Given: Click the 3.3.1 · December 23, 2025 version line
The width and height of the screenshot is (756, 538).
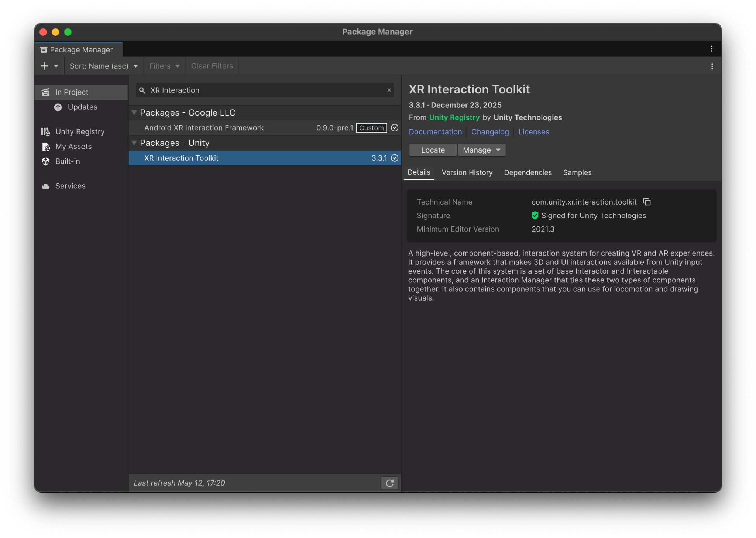Looking at the screenshot, I should 455,105.
